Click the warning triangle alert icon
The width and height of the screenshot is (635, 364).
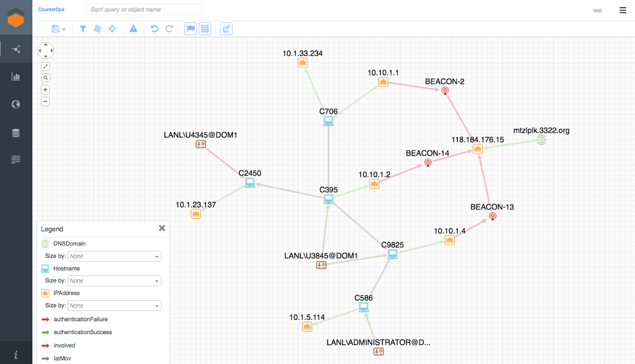click(x=133, y=29)
